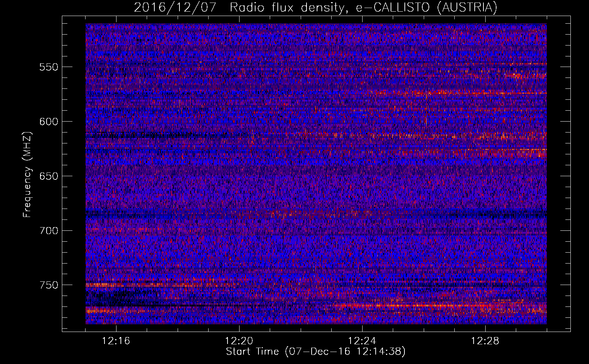Select the 600 frequency tick label
589x364 pixels.
pyautogui.click(x=49, y=122)
